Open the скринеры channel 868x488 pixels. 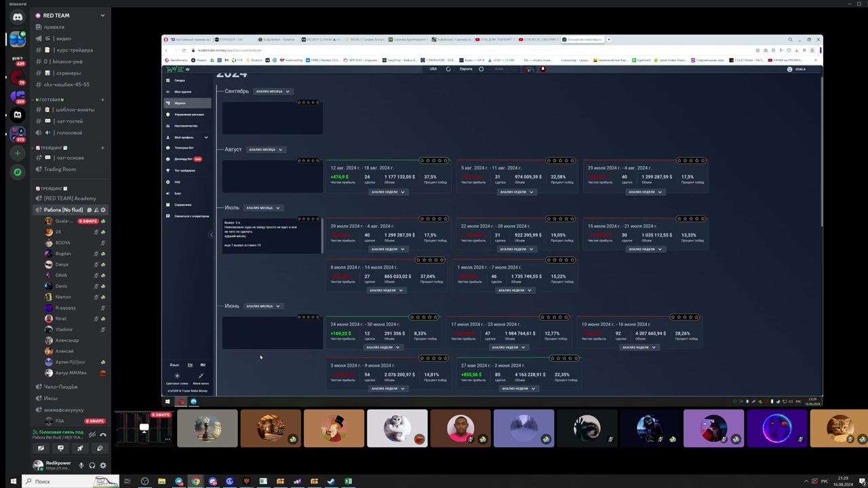68,73
